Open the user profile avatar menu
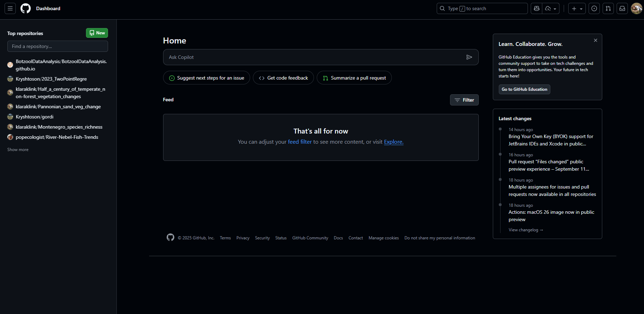The height and width of the screenshot is (314, 644). [x=636, y=8]
